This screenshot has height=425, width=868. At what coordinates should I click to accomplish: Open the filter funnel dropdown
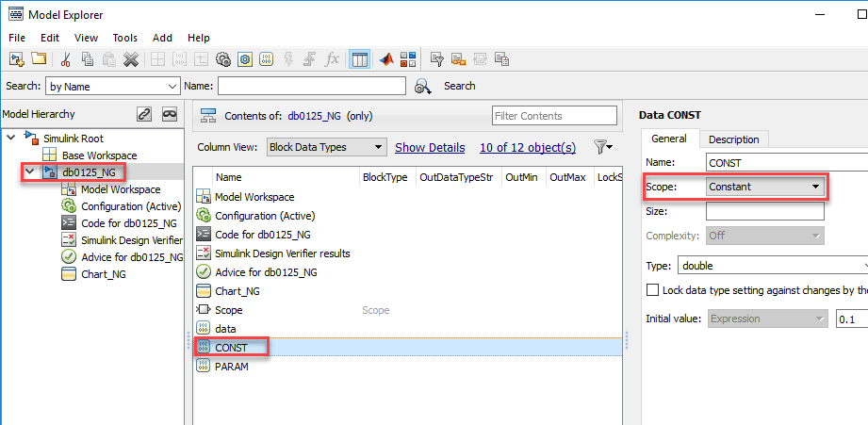pyautogui.click(x=603, y=147)
